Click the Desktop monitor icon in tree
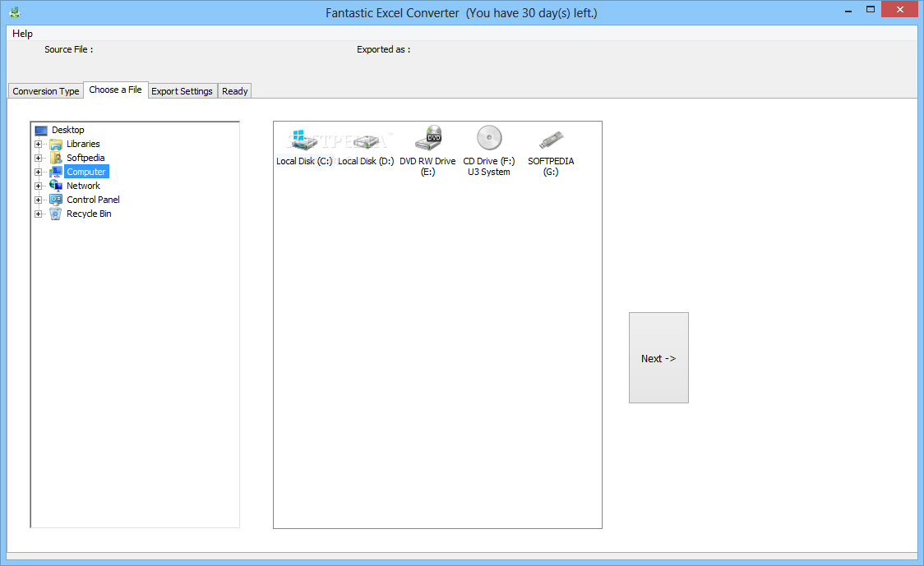The width and height of the screenshot is (924, 566). 41,130
